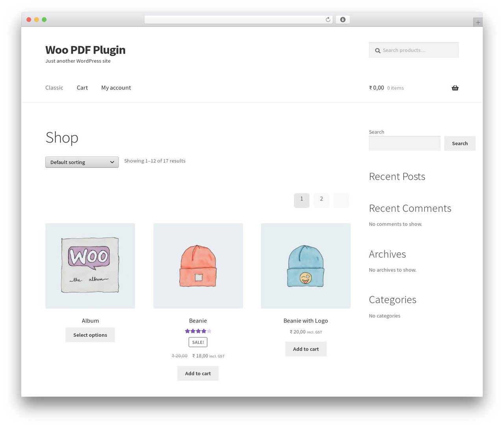The height and width of the screenshot is (427, 504).
Task: Click the Categories heading
Action: click(393, 300)
